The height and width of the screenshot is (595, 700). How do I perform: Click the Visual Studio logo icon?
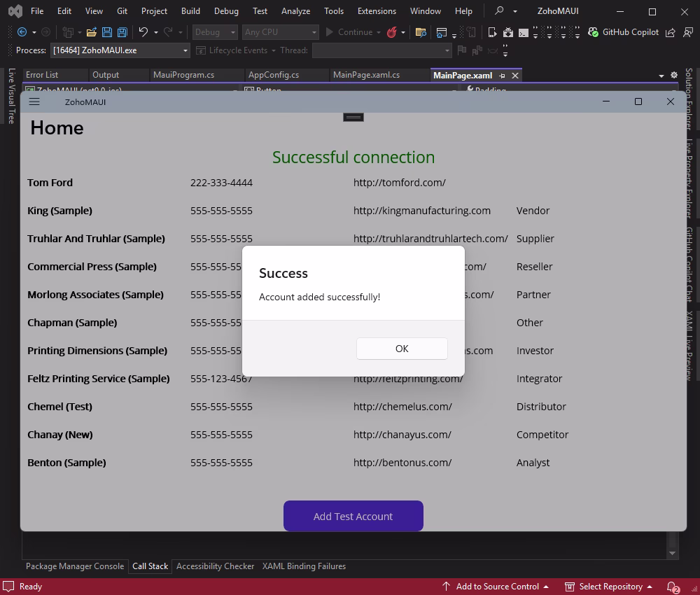coord(15,11)
